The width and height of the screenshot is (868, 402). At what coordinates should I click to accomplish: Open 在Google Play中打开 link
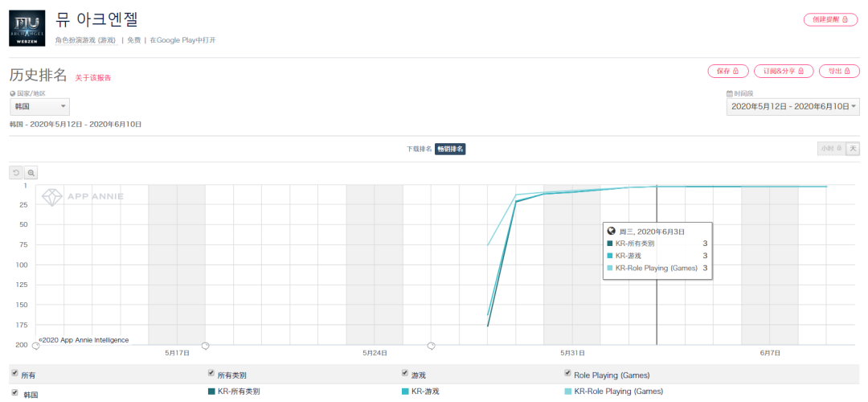182,40
